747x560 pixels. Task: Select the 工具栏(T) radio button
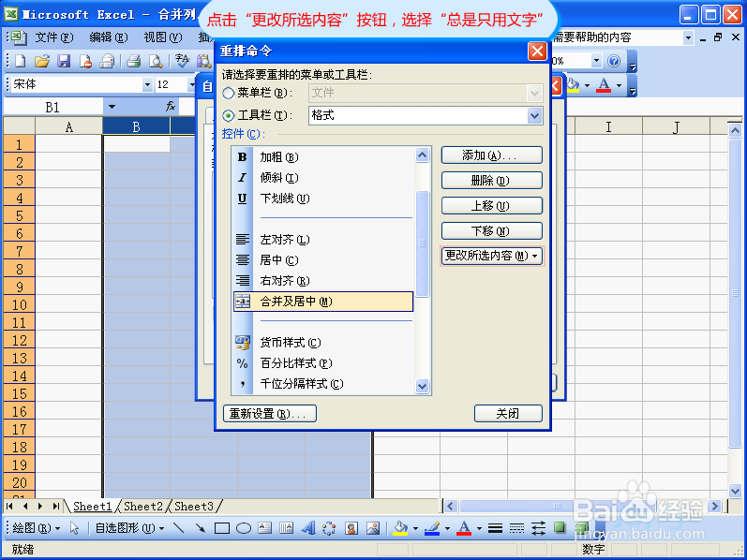pyautogui.click(x=228, y=115)
